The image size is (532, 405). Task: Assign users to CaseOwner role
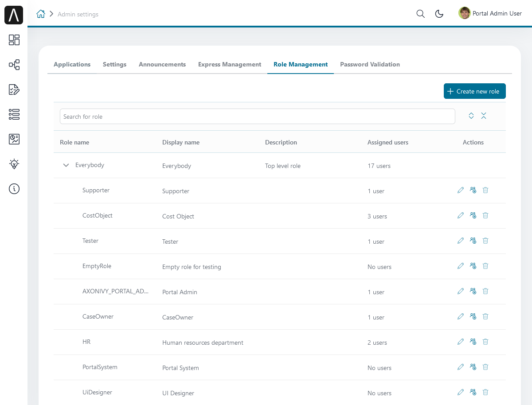pyautogui.click(x=473, y=316)
